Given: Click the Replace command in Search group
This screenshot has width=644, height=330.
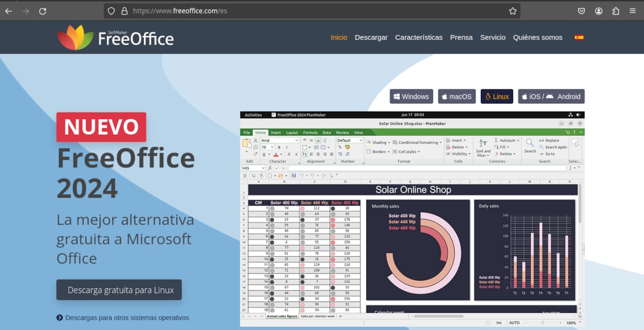Looking at the screenshot, I should point(549,140).
